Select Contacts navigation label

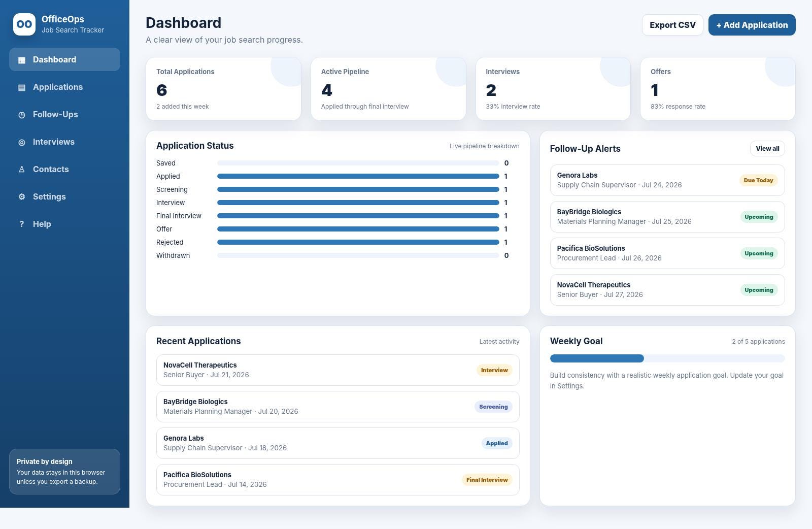[x=51, y=170]
